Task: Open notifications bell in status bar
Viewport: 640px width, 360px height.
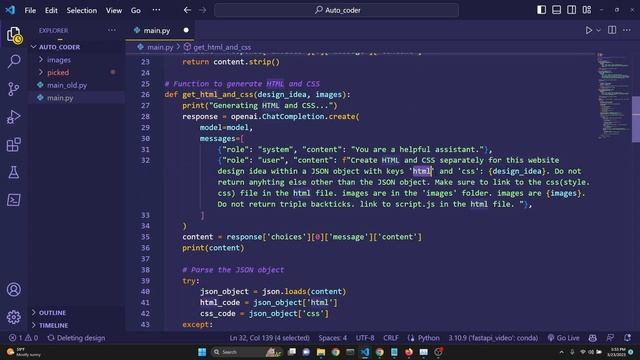Action: pos(627,338)
